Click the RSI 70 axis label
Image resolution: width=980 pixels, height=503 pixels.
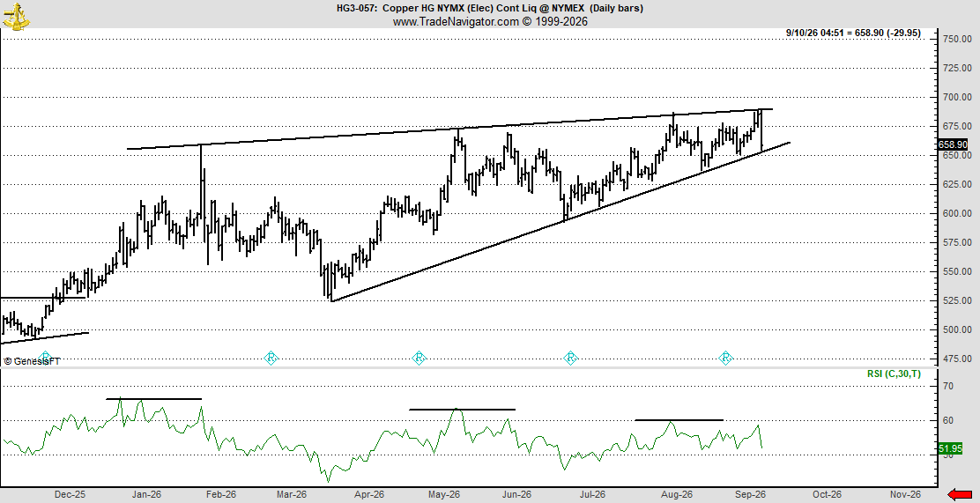point(948,387)
